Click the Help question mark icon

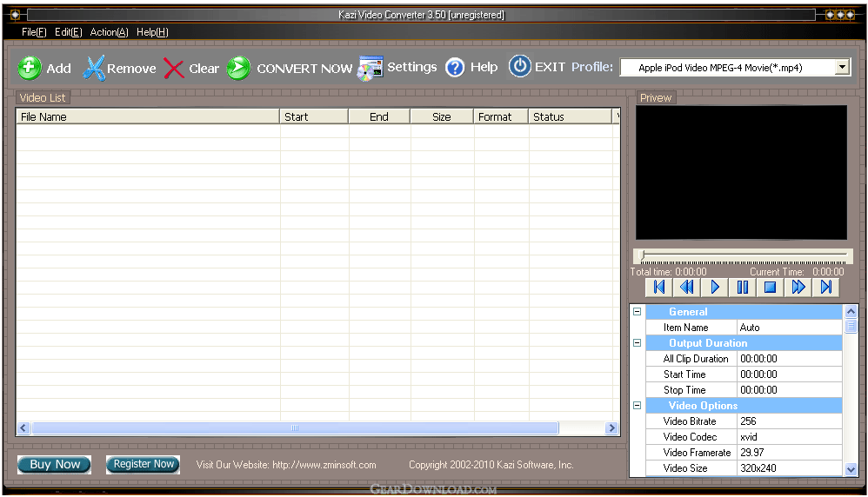point(455,68)
